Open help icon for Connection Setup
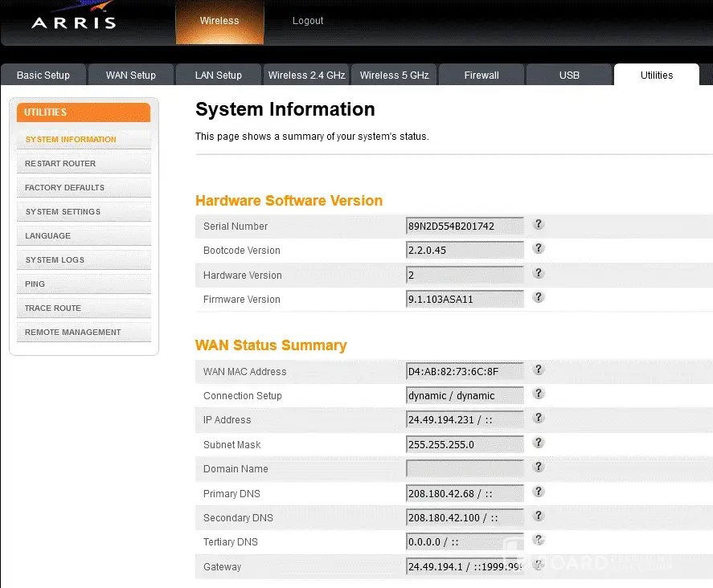Screen dimensions: 713x588 (539, 394)
